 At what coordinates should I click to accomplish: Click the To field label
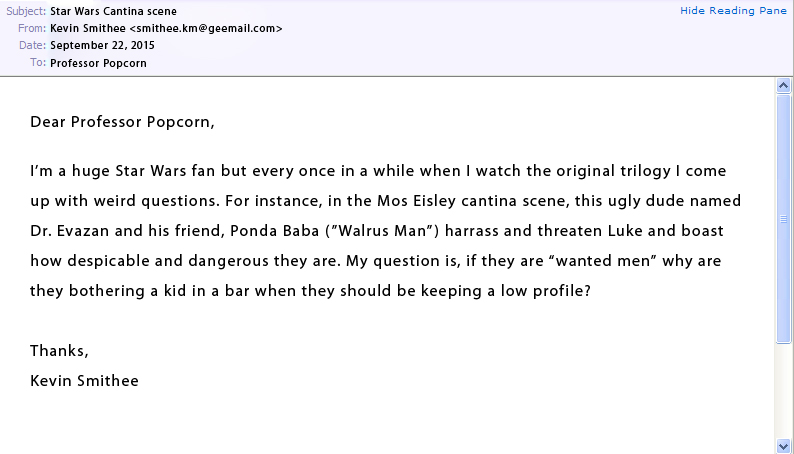tap(38, 63)
